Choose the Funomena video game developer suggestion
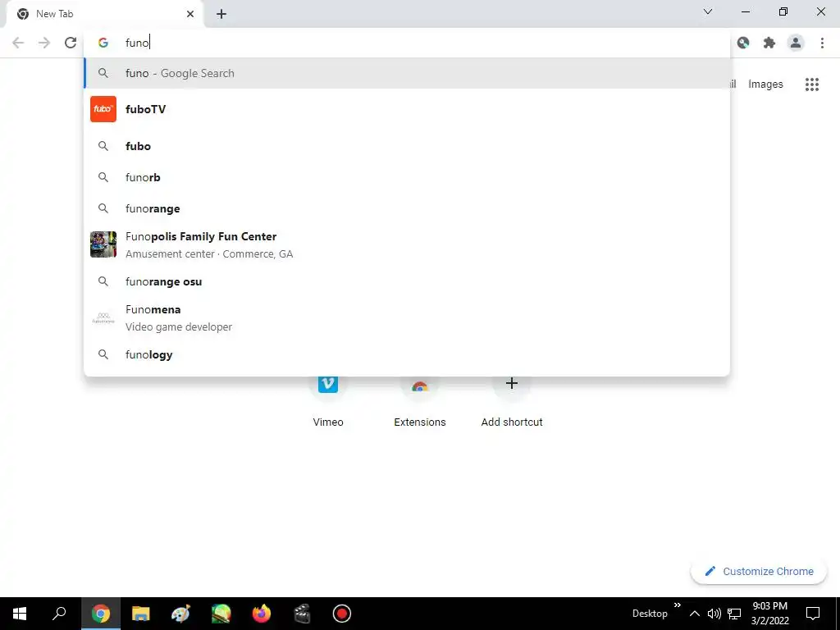Screen dimensions: 840x630 (407, 318)
